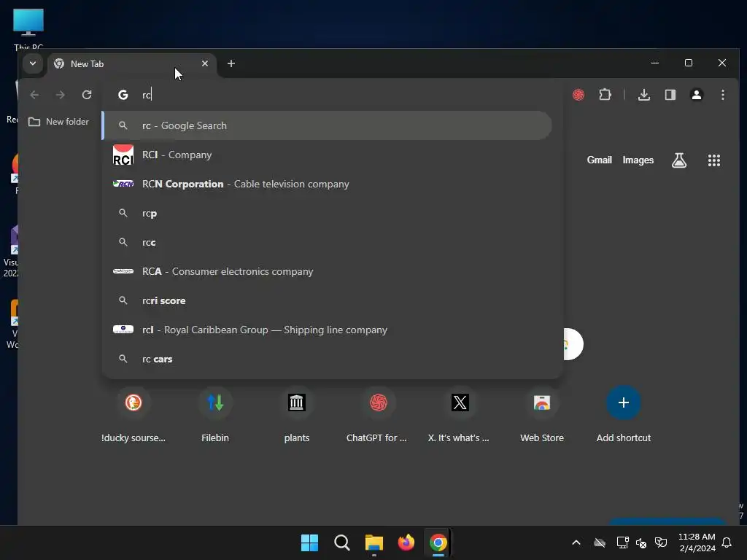
Task: Open the Images link
Action: pos(638,160)
